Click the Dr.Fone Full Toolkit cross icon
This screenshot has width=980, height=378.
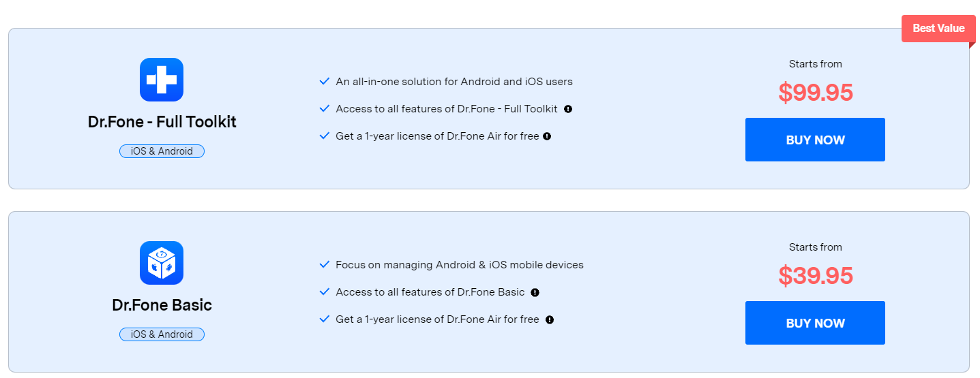click(x=162, y=80)
